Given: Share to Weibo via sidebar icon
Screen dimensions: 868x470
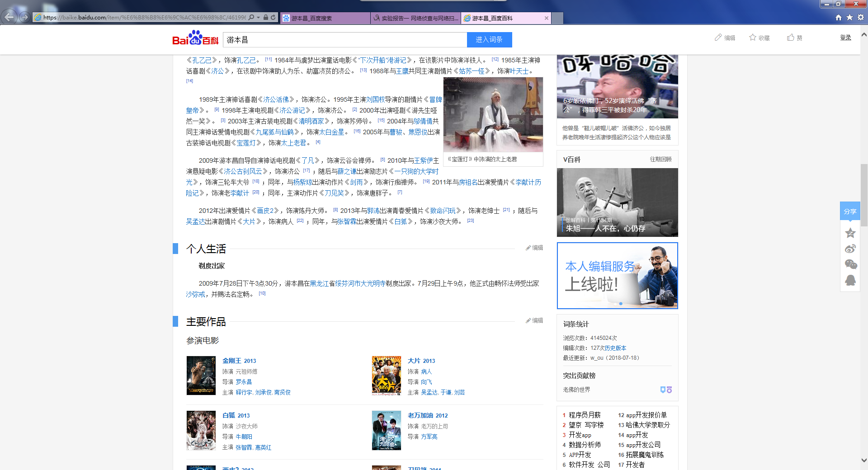Looking at the screenshot, I should [850, 249].
